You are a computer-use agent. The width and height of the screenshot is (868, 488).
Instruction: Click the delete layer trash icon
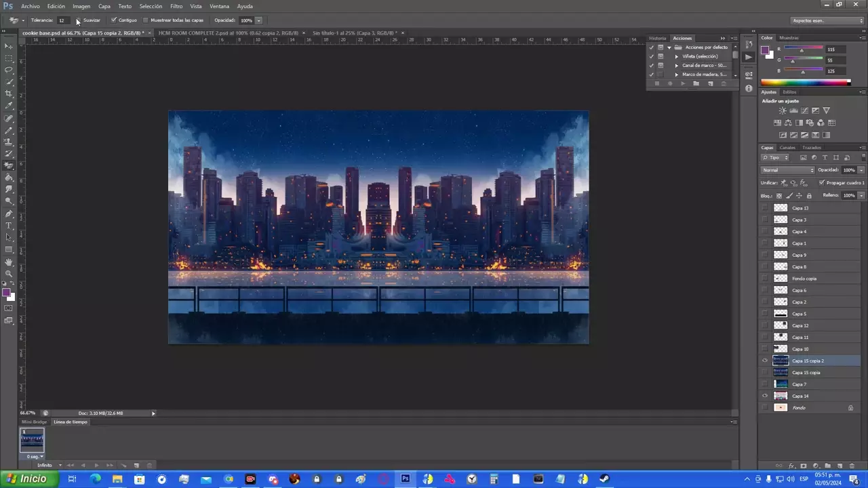[852, 466]
